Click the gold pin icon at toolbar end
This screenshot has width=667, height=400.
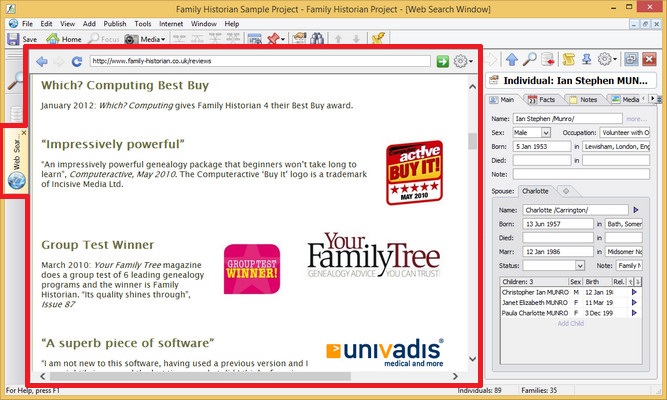378,39
